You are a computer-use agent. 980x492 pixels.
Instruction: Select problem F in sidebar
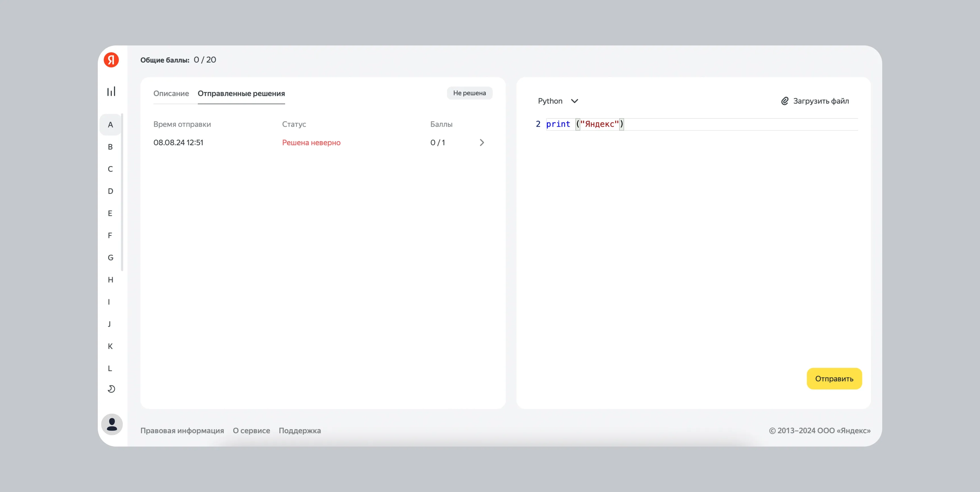[110, 235]
